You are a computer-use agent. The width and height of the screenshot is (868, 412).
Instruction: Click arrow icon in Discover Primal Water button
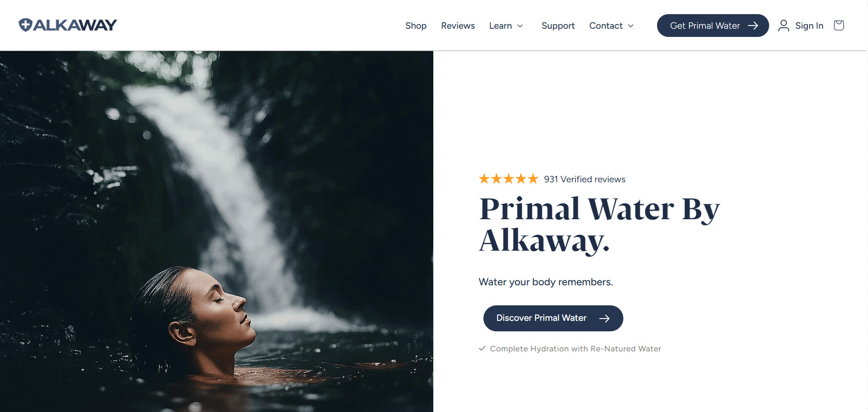pos(604,318)
